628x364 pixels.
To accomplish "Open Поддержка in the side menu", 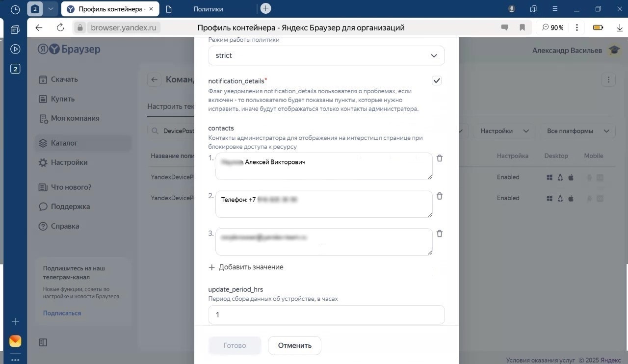I will [70, 207].
